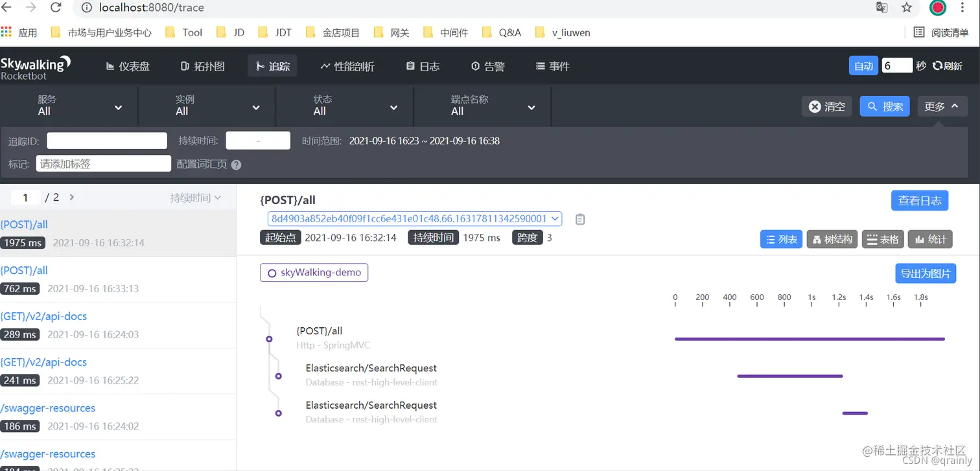Open the 服务 service filter dropdown
Viewport: 980px width, 471px height.
coord(118,107)
